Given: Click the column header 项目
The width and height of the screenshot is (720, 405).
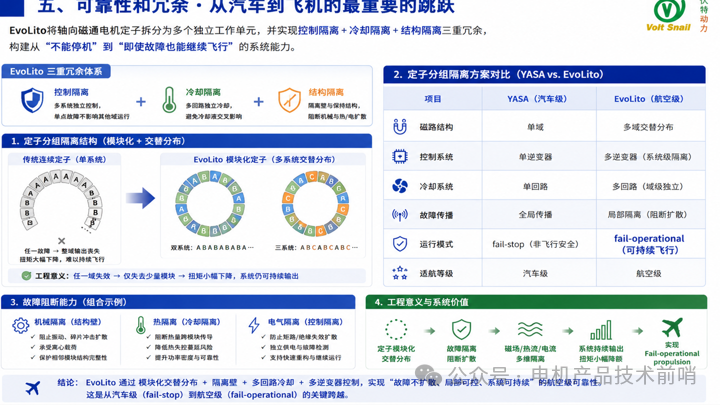Looking at the screenshot, I should (432, 99).
